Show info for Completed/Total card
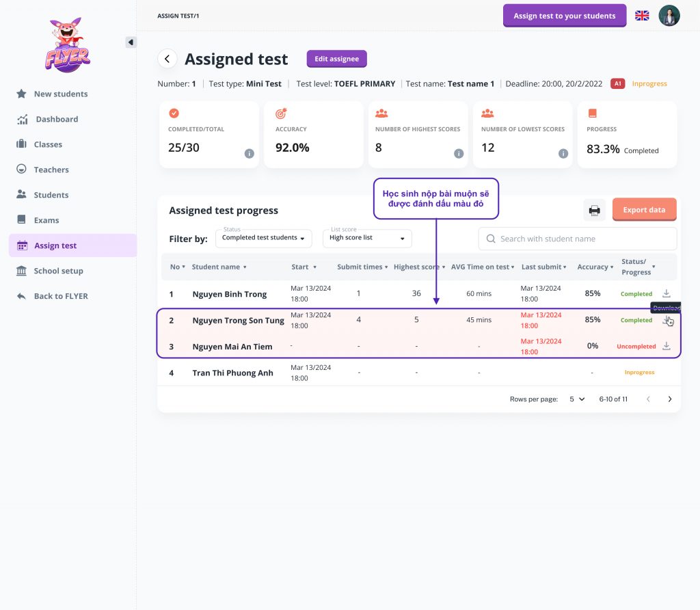700x610 pixels. [x=250, y=154]
